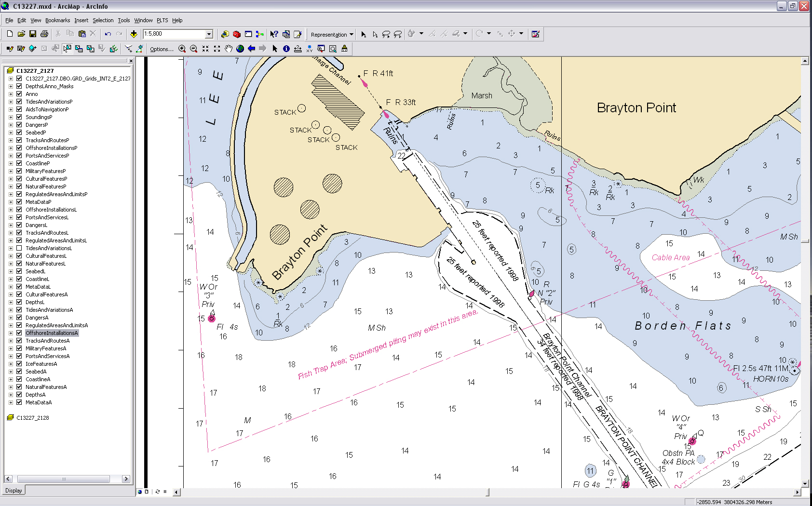The height and width of the screenshot is (506, 812).
Task: Open ArcToolbox window
Action: tap(236, 34)
